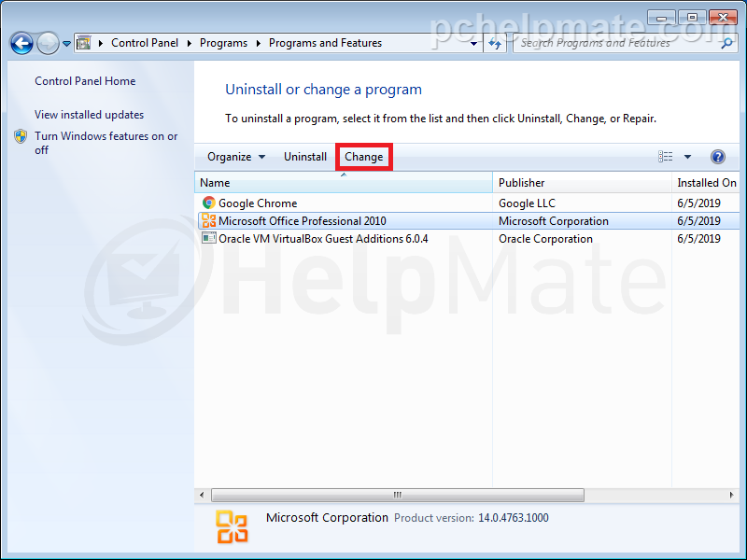Select the Oracle VM VirtualBox icon
Viewport: 747px width, 560px height.
[208, 238]
